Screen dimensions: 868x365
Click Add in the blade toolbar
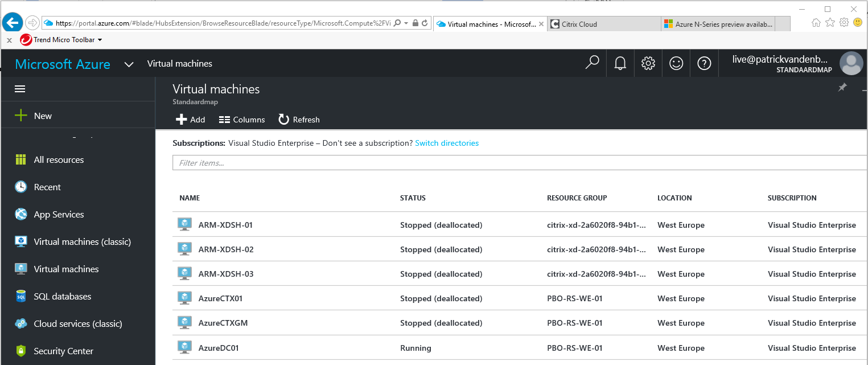tap(190, 120)
